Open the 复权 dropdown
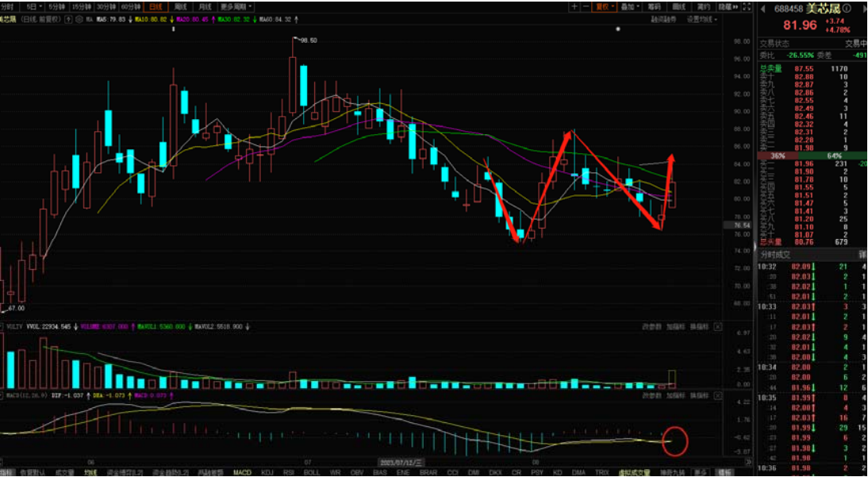This screenshot has height=477, width=868. tap(605, 6)
